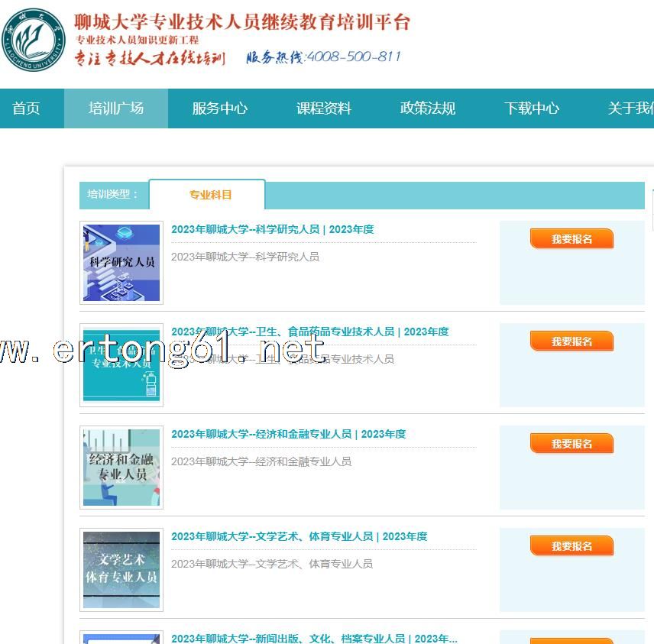Click 我要报名 for 科学研究人员 course

click(571, 239)
